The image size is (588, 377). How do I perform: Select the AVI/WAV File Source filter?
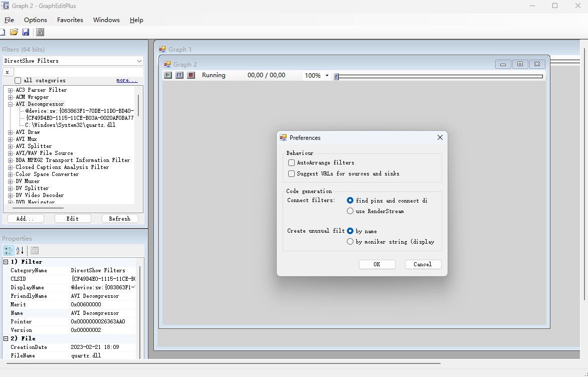(x=44, y=153)
